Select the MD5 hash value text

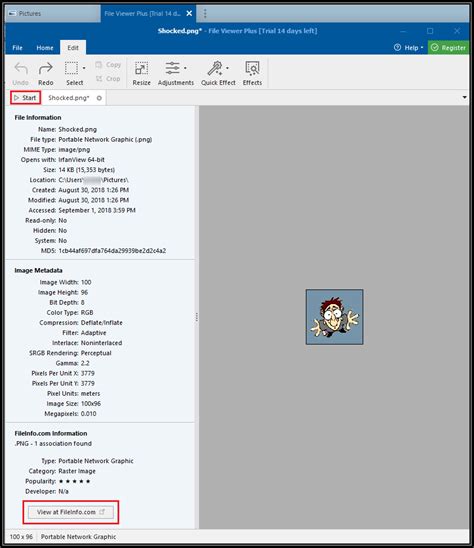(x=112, y=251)
